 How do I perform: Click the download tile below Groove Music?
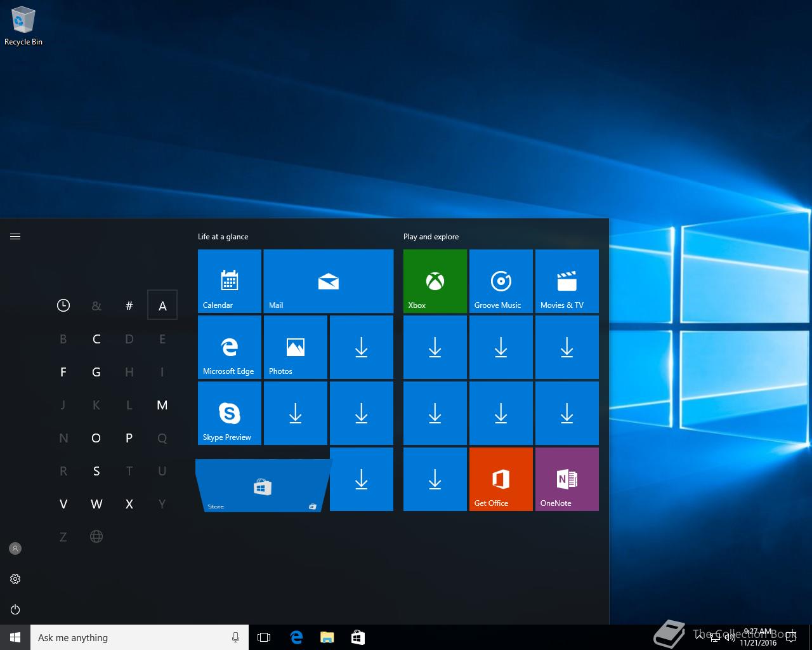tap(501, 347)
